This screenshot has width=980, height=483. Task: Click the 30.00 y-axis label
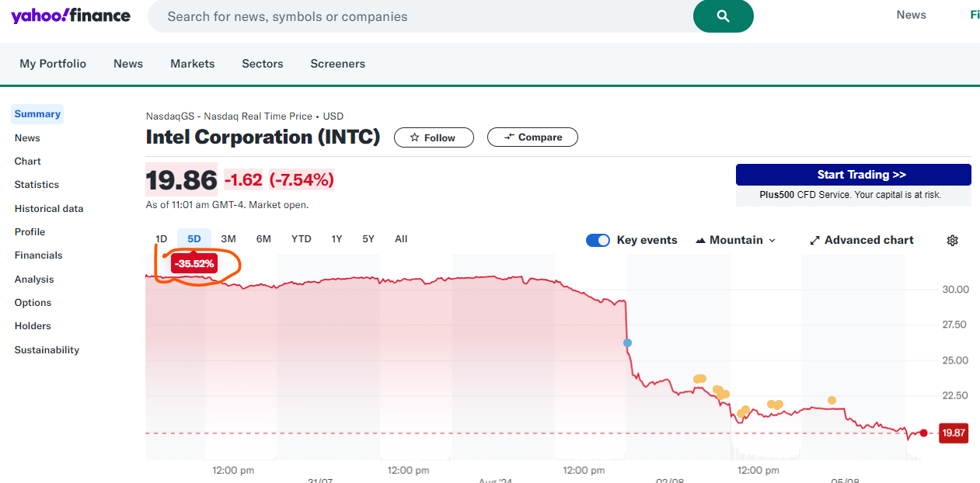point(955,290)
